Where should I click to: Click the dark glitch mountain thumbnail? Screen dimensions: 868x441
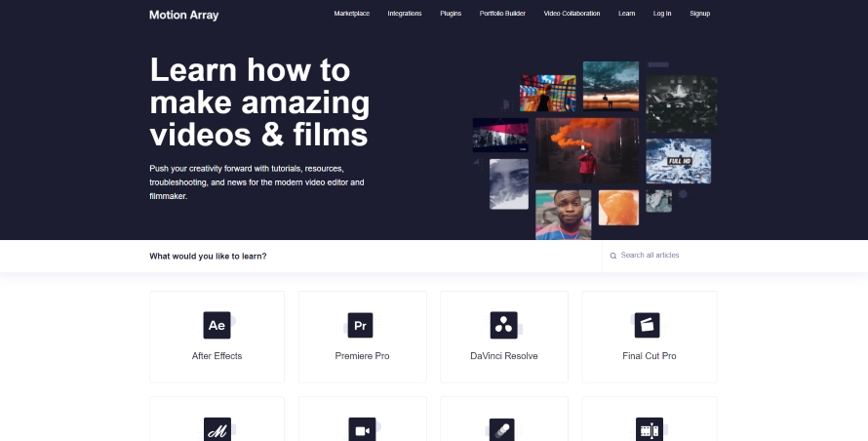click(x=682, y=104)
